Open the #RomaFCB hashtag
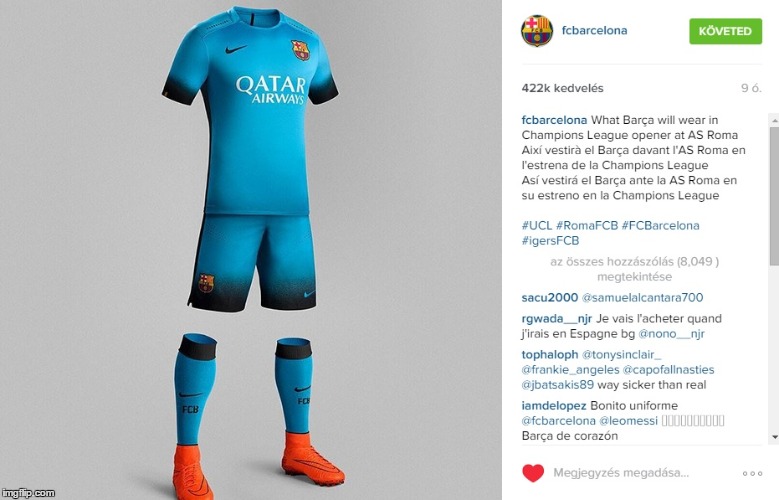This screenshot has height=500, width=779. pos(587,225)
